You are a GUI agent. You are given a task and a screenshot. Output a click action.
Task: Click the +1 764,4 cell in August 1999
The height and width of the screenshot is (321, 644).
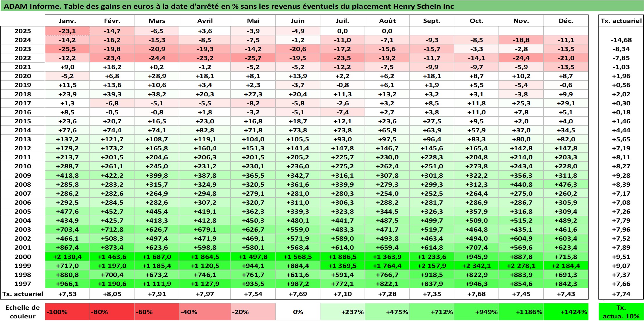(x=387, y=266)
